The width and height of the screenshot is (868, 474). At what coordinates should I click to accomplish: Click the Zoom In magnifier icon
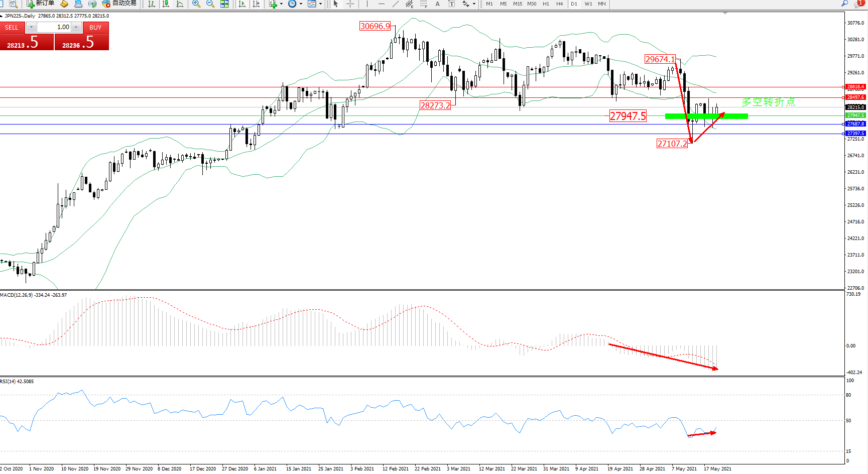click(x=196, y=4)
